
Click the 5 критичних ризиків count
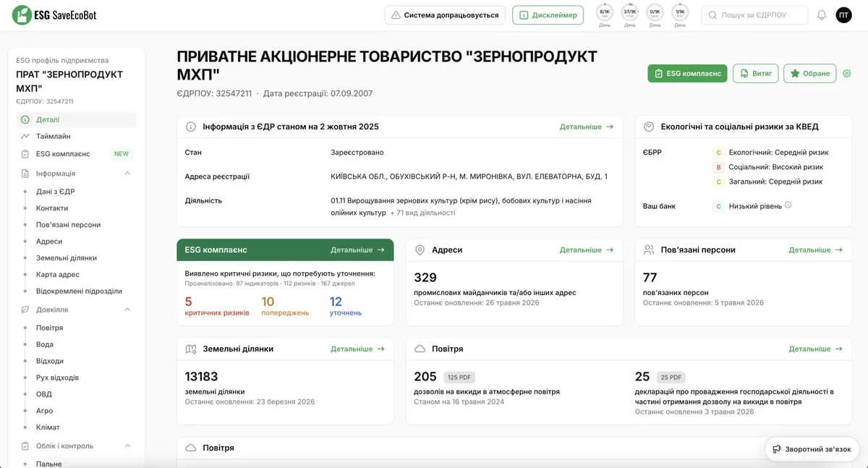coord(217,307)
